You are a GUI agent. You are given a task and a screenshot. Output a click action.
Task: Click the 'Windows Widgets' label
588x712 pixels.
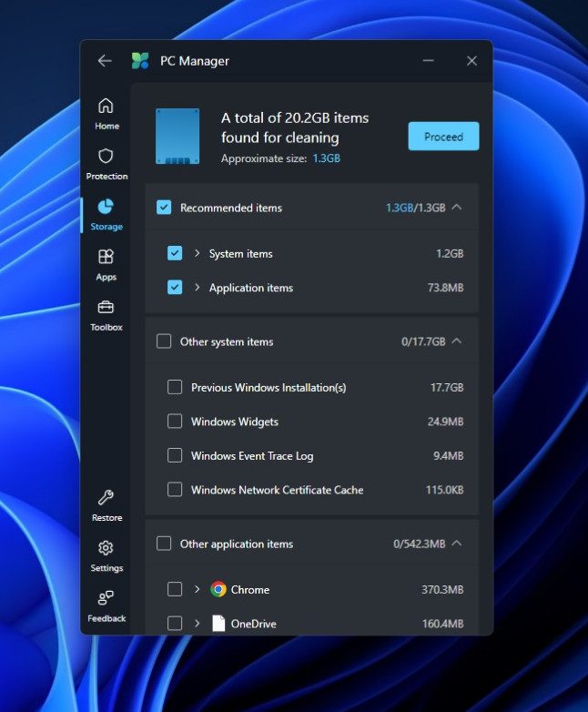click(235, 422)
